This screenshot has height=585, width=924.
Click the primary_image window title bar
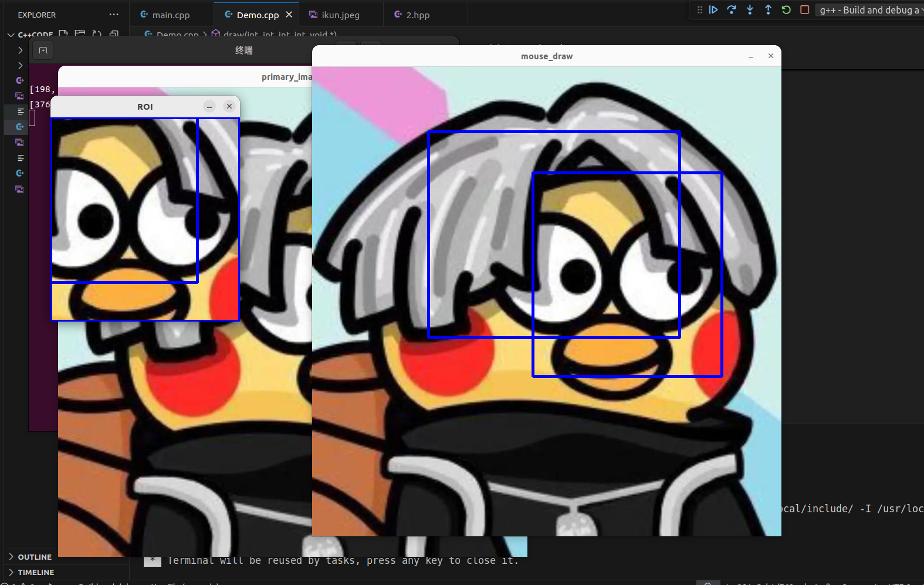[x=185, y=77]
